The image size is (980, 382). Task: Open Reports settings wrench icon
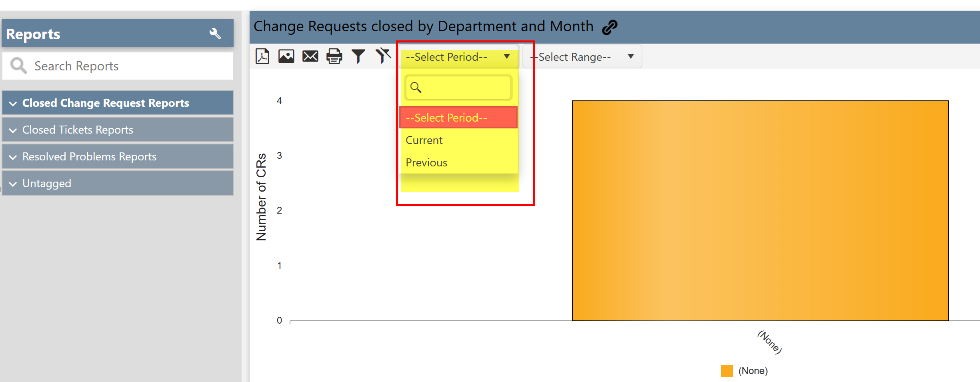click(x=215, y=34)
